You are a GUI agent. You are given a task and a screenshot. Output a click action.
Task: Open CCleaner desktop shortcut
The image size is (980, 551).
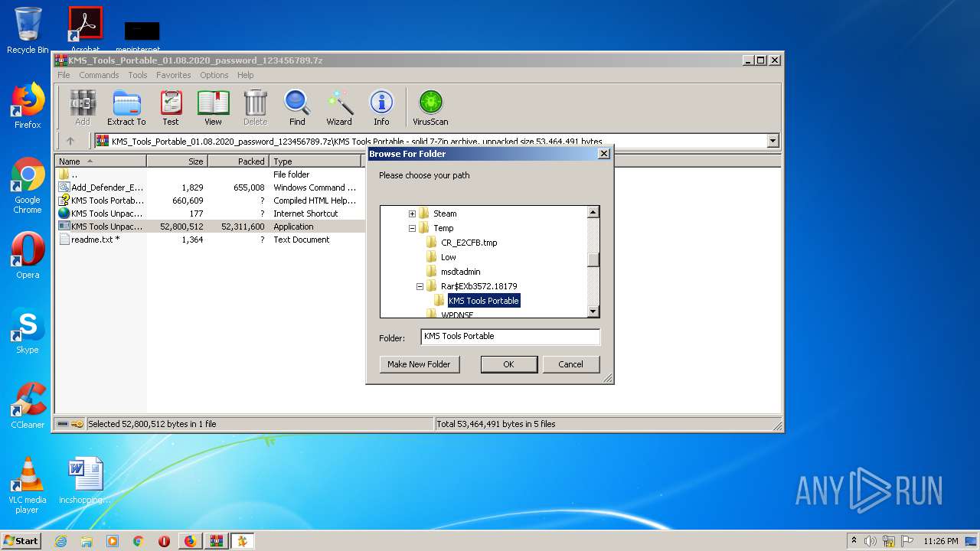click(28, 406)
